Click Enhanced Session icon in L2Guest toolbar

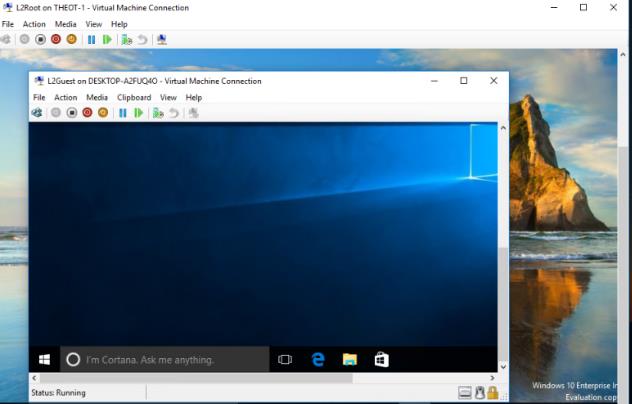click(193, 113)
